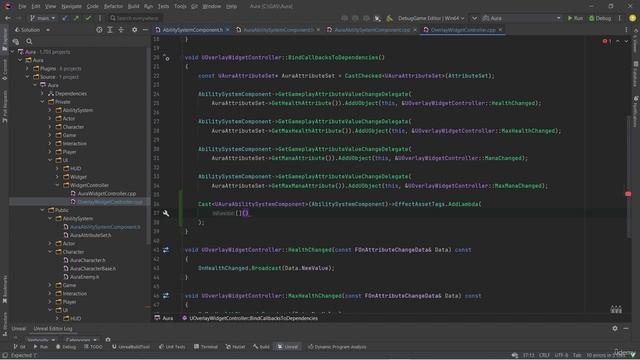Click the solution explorer magnifier search icon

coord(29,41)
